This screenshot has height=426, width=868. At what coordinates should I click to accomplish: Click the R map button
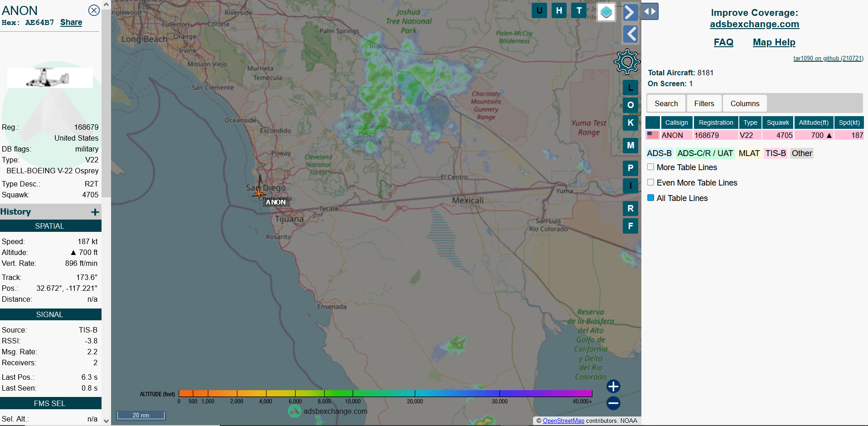click(630, 208)
